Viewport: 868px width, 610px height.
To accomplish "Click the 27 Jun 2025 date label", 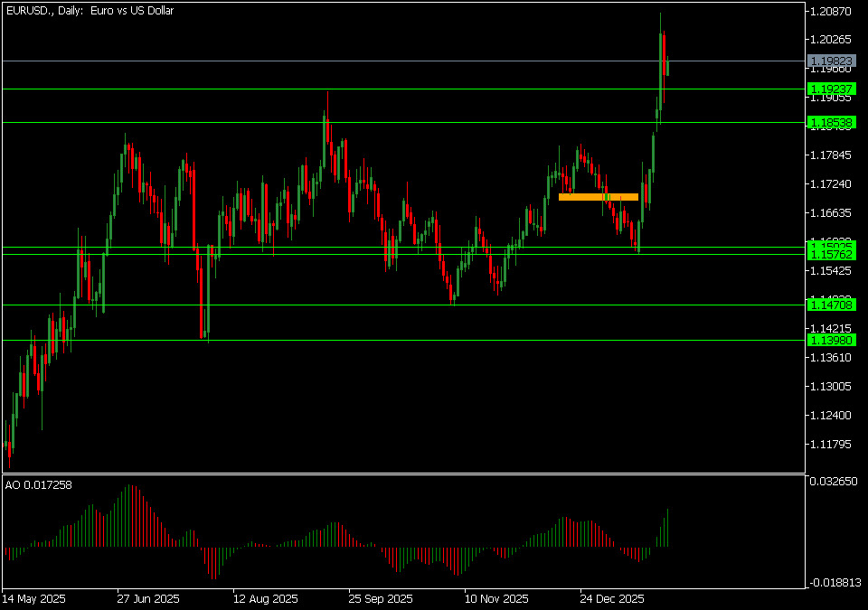I will tap(148, 598).
